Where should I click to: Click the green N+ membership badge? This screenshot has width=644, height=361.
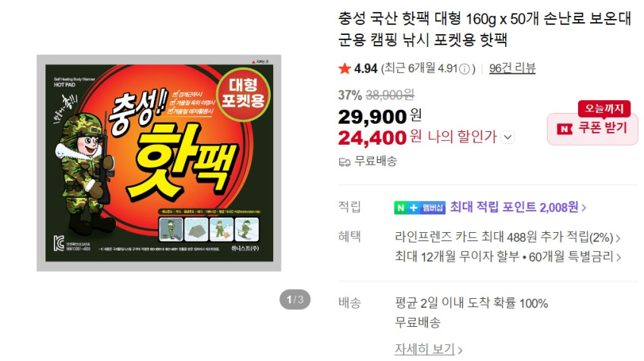coord(407,208)
